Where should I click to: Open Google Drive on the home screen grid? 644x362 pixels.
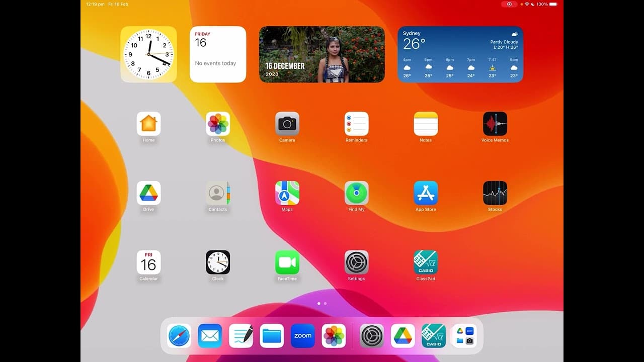tap(148, 193)
